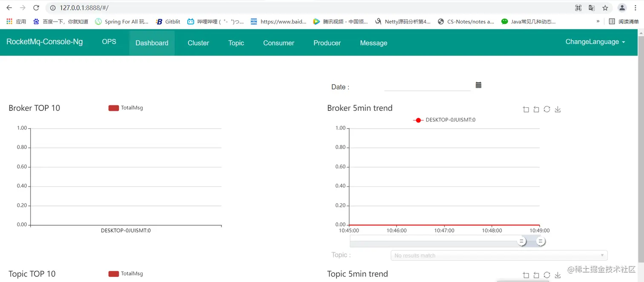Open the Gitblit bookmark
Image resolution: width=644 pixels, height=282 pixels.
[x=168, y=21]
